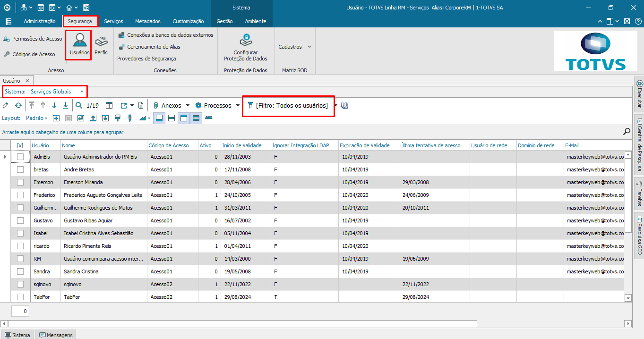The width and height of the screenshot is (644, 339).
Task: Check the box for the ricardo row
Action: click(x=20, y=246)
